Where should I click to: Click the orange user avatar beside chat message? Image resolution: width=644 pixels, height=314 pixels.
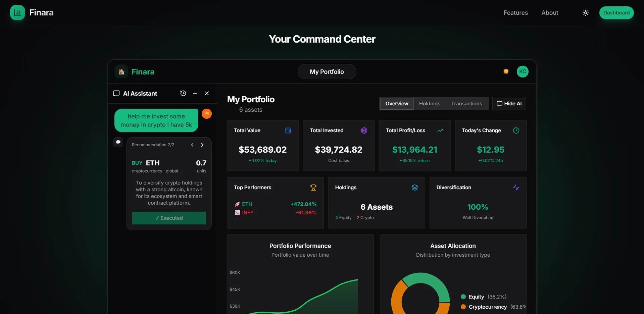(207, 114)
